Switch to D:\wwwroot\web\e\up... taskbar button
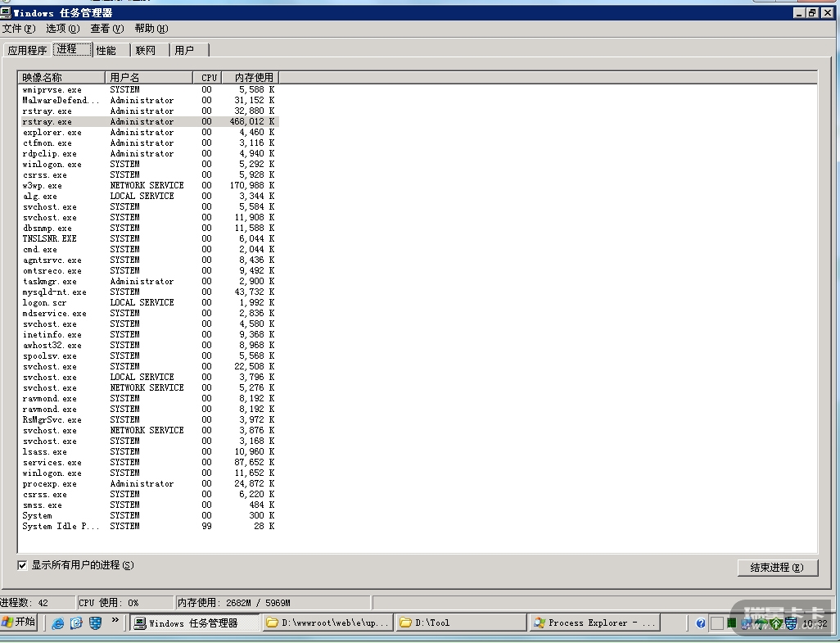 point(327,623)
